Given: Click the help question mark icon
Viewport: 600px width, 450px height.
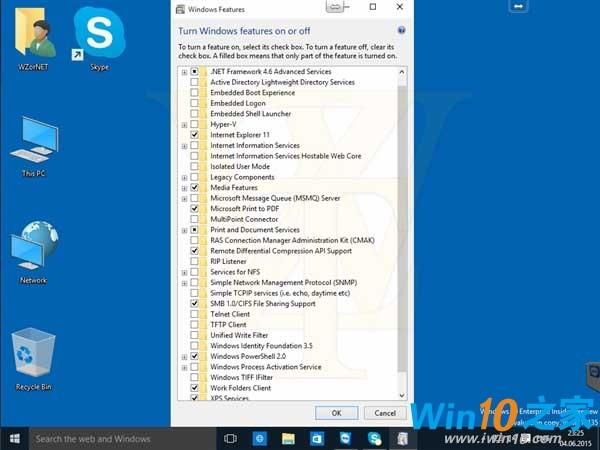Looking at the screenshot, I should point(401,30).
